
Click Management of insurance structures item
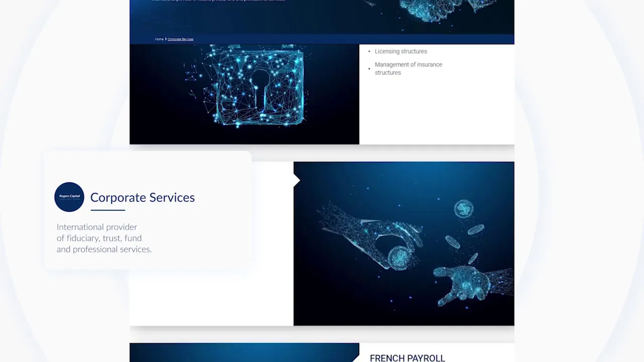point(408,68)
